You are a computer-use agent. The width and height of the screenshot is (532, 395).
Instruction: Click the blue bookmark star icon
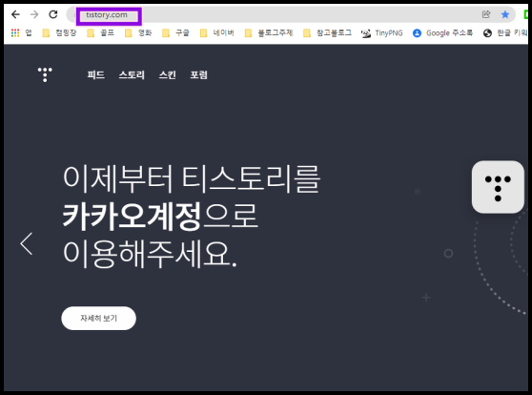pyautogui.click(x=505, y=14)
